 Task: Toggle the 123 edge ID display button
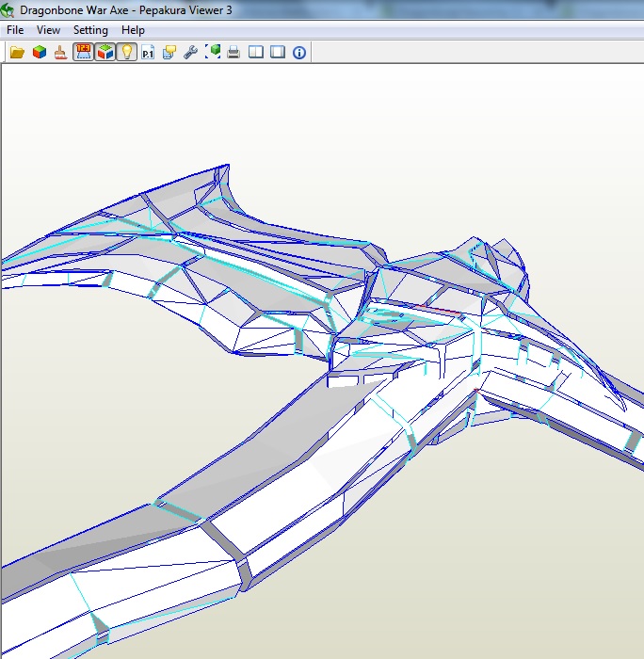pos(83,53)
